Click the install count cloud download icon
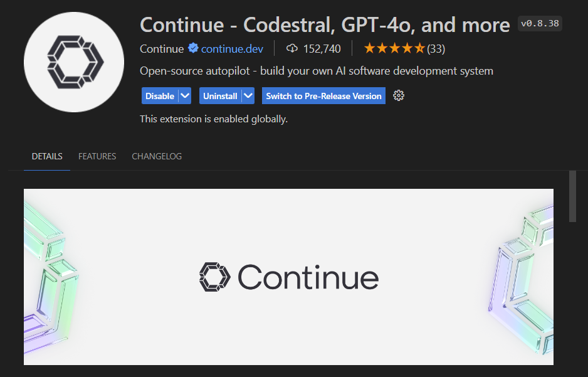The width and height of the screenshot is (588, 377). pos(291,48)
